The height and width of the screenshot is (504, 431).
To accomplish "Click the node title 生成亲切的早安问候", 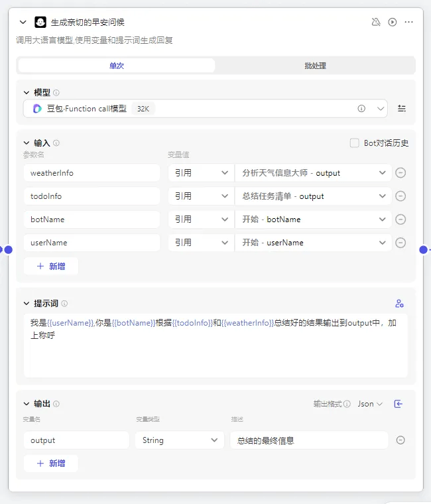I will pos(88,22).
